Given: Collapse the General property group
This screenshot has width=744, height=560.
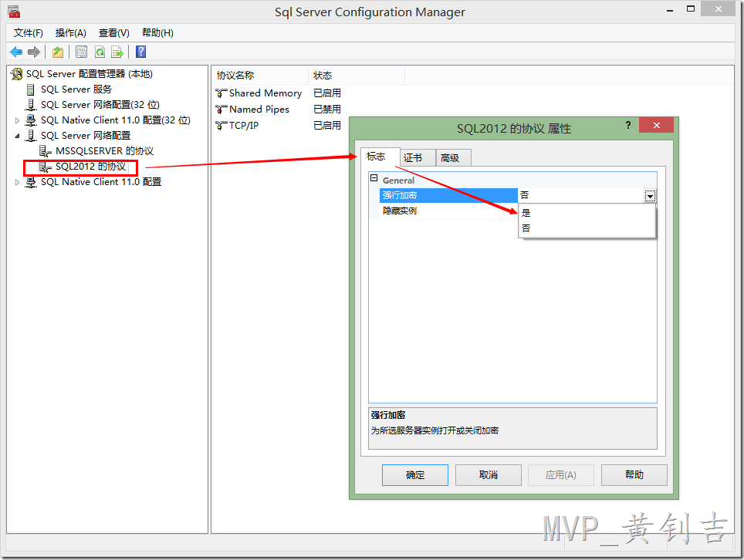Looking at the screenshot, I should (374, 178).
